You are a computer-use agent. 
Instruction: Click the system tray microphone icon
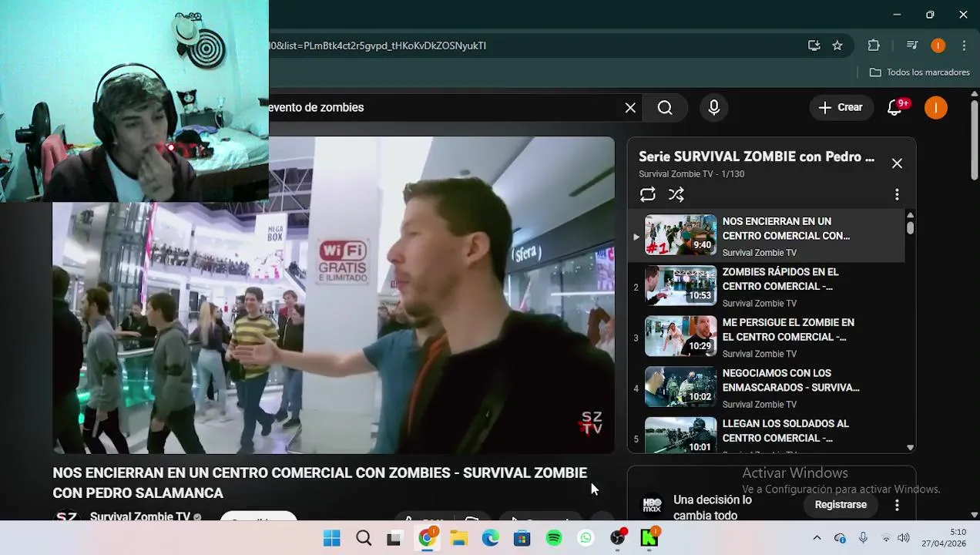point(863,538)
